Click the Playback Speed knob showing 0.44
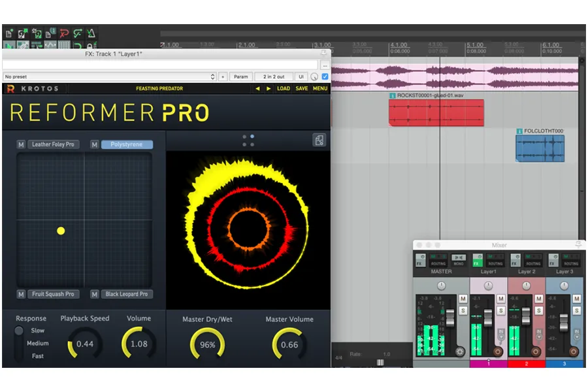Screen dimensions: 588x392 pyautogui.click(x=85, y=344)
